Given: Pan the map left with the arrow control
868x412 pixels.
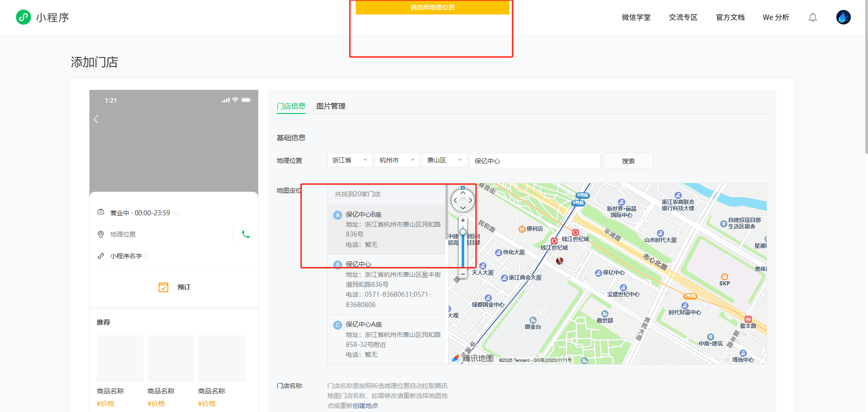Looking at the screenshot, I should (455, 200).
